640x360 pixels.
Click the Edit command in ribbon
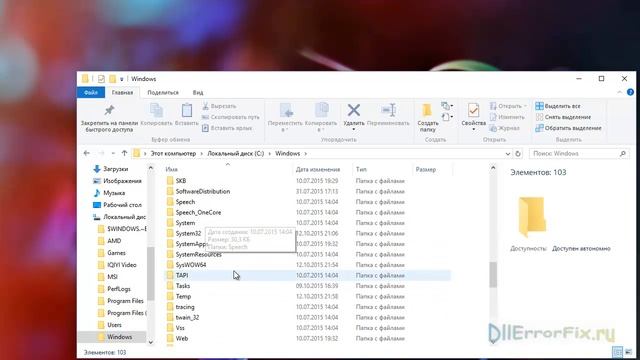(507, 117)
